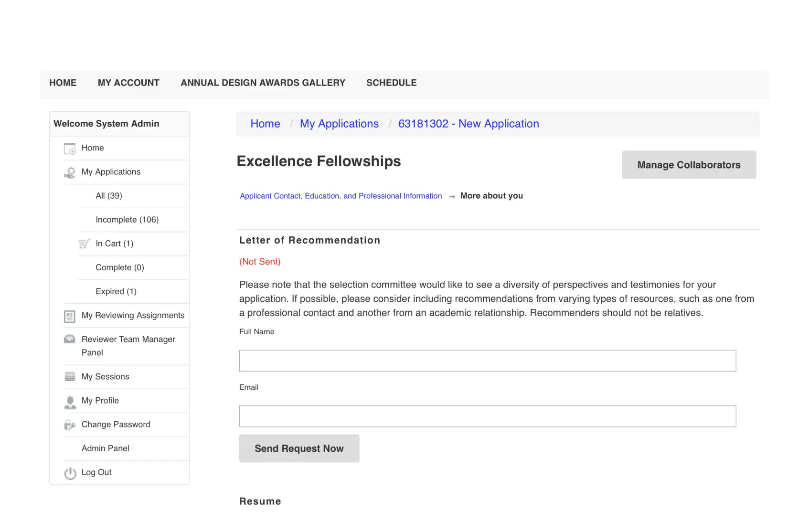Open Applicant Contact, Education, and Professional Information step
Screen dimensions: 809x532
tap(341, 196)
